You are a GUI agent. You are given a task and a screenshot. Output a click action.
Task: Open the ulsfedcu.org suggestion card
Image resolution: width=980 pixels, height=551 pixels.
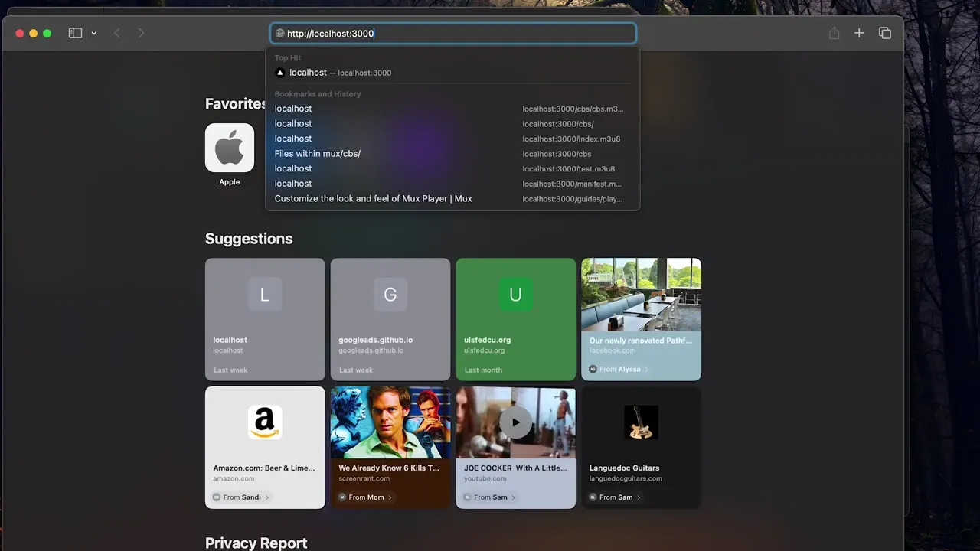(516, 319)
